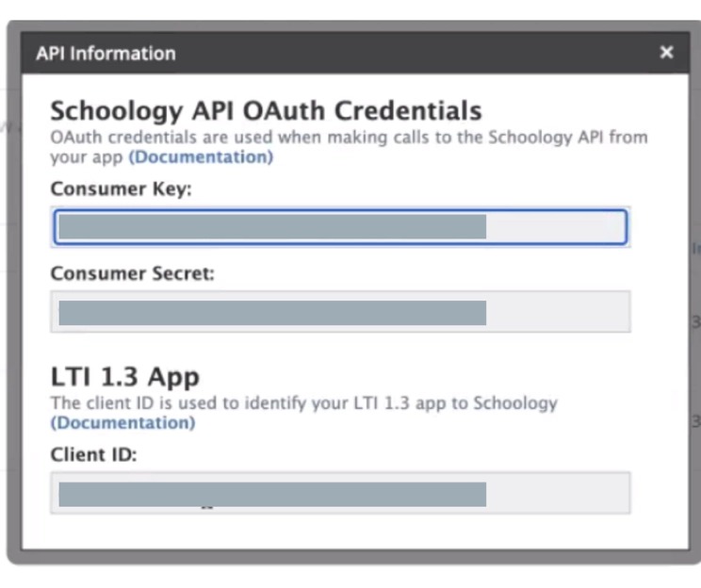Image resolution: width=701 pixels, height=588 pixels.
Task: Click the "Consumer Secret:" label
Action: [x=133, y=274]
